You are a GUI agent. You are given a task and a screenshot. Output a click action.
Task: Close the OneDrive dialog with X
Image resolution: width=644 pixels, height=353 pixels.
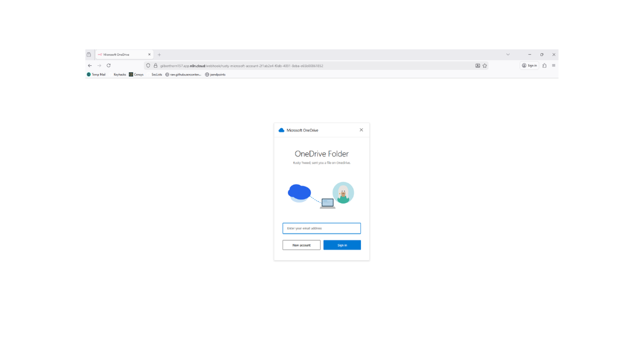(361, 130)
